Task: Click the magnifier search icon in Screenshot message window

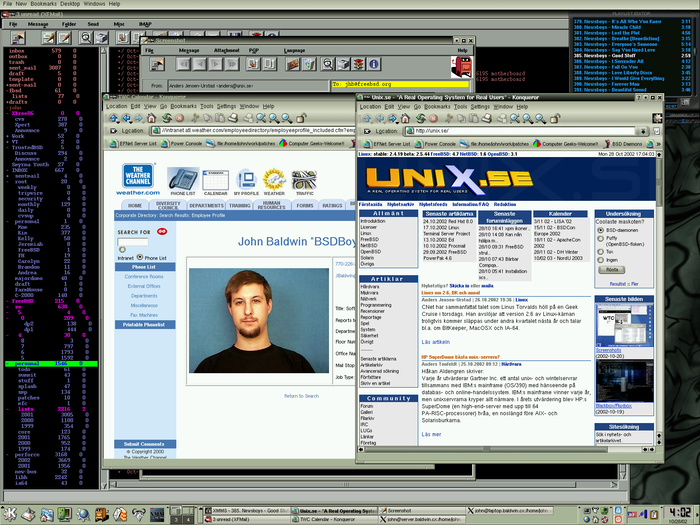Action: click(x=327, y=64)
